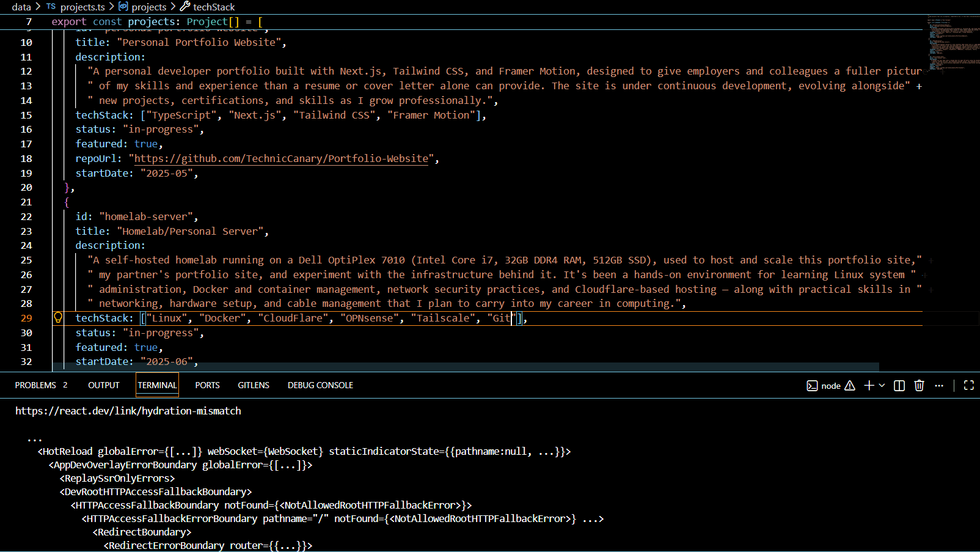Viewport: 980px width, 552px height.
Task: Click the techStack breadcrumb
Action: [208, 7]
